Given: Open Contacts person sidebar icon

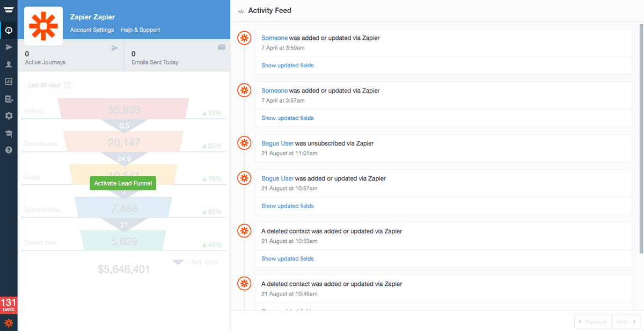Looking at the screenshot, I should [x=9, y=64].
